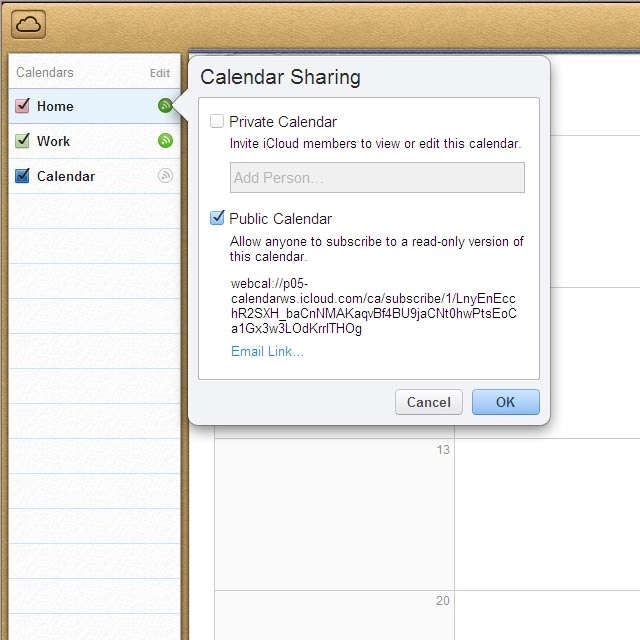Select the Home calendar name

pos(55,106)
